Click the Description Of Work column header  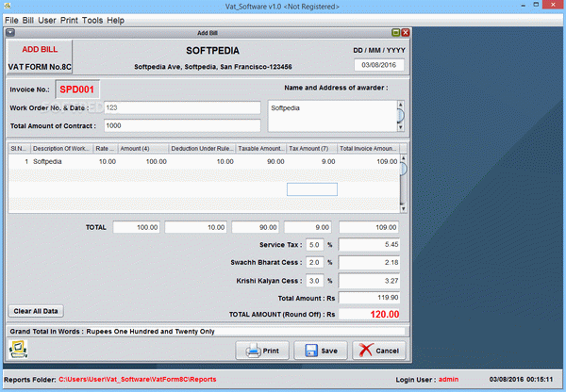click(61, 148)
